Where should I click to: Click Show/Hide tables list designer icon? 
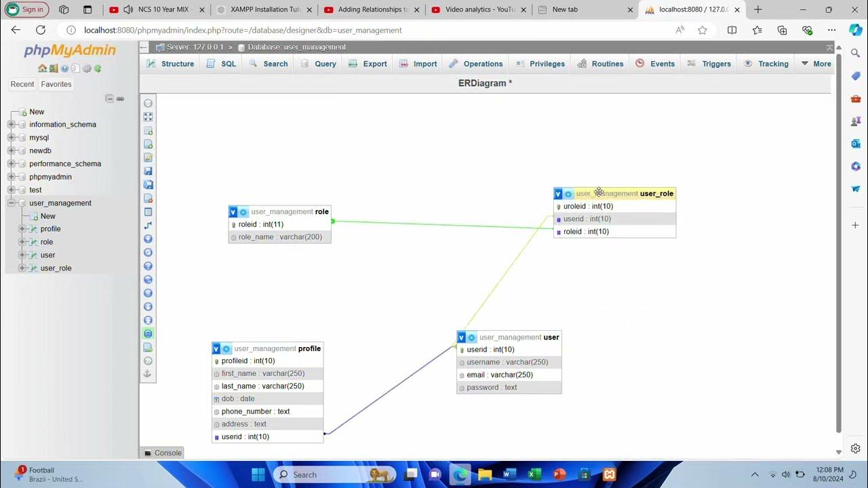tap(148, 103)
